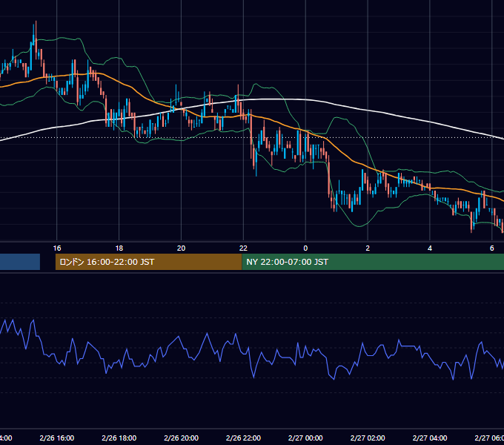
Task: Click the 2/26 16:00 date label
Action: coord(57,438)
